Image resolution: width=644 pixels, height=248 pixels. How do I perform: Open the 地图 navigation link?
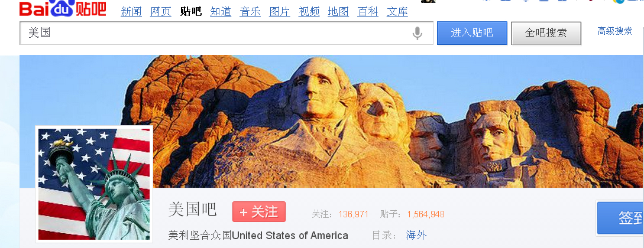click(x=338, y=11)
